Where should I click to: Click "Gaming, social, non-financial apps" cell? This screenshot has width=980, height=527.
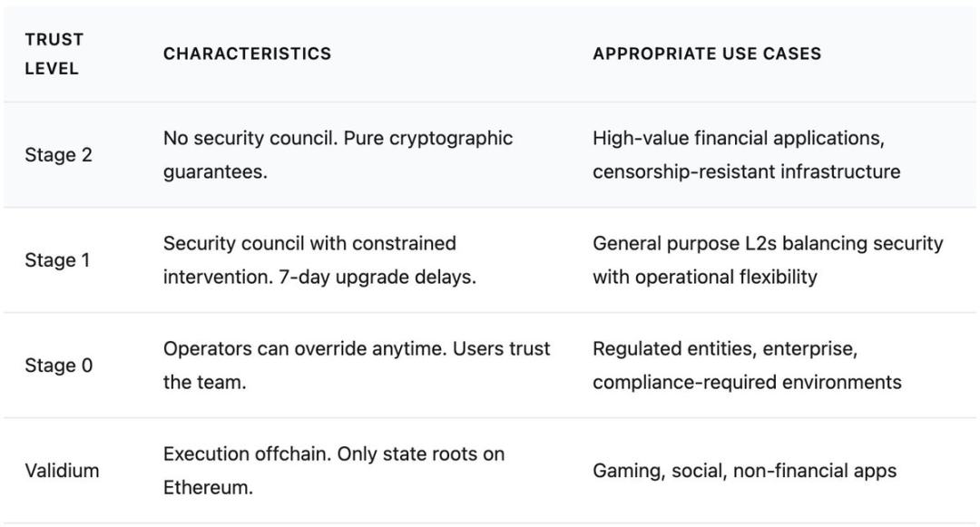pos(744,471)
